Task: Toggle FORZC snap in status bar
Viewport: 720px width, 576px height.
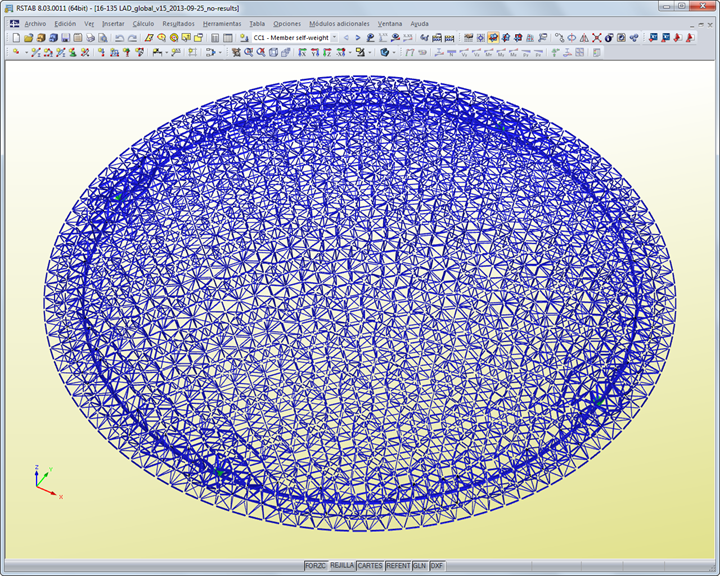Action: point(315,565)
